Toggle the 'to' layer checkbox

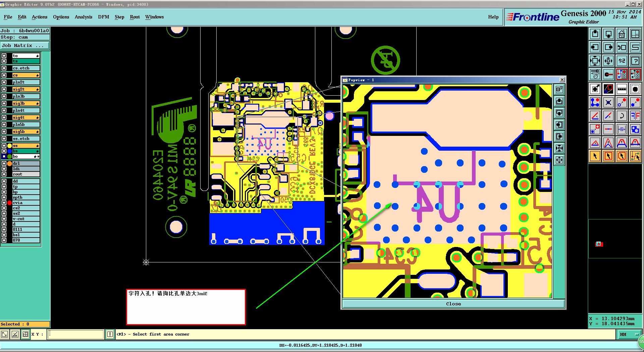[x=4, y=56]
